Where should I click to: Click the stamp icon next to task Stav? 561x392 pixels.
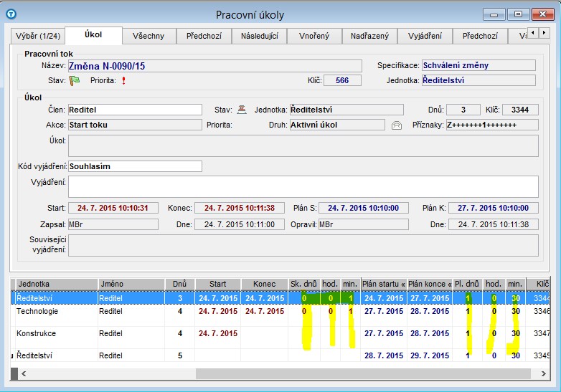tap(242, 110)
